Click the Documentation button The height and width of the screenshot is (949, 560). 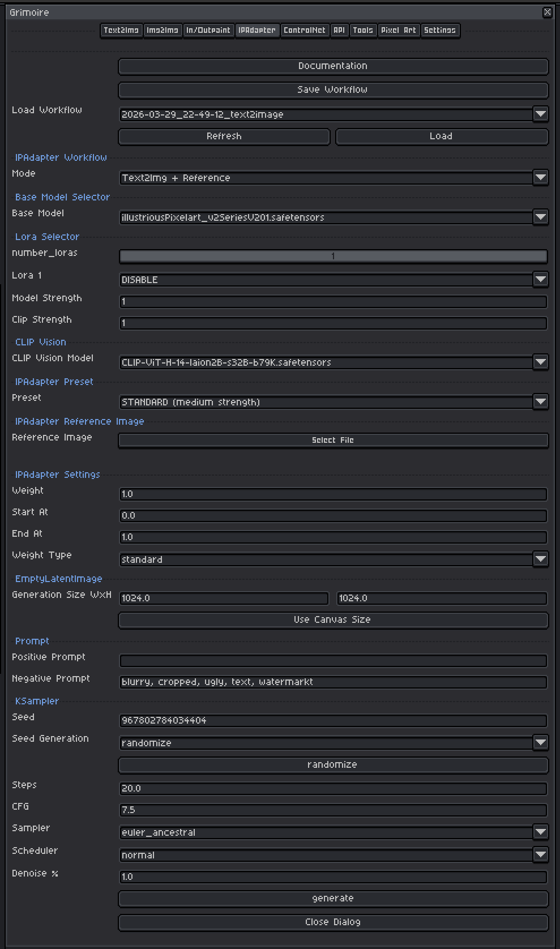(333, 66)
